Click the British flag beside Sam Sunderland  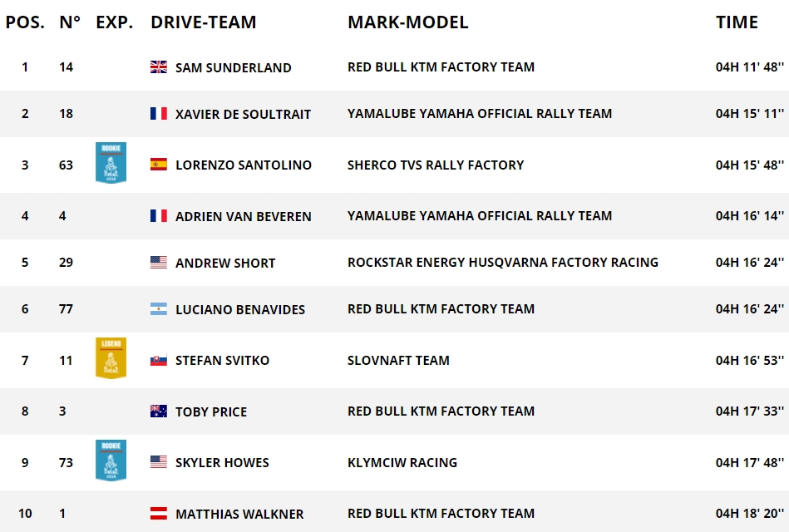point(158,67)
